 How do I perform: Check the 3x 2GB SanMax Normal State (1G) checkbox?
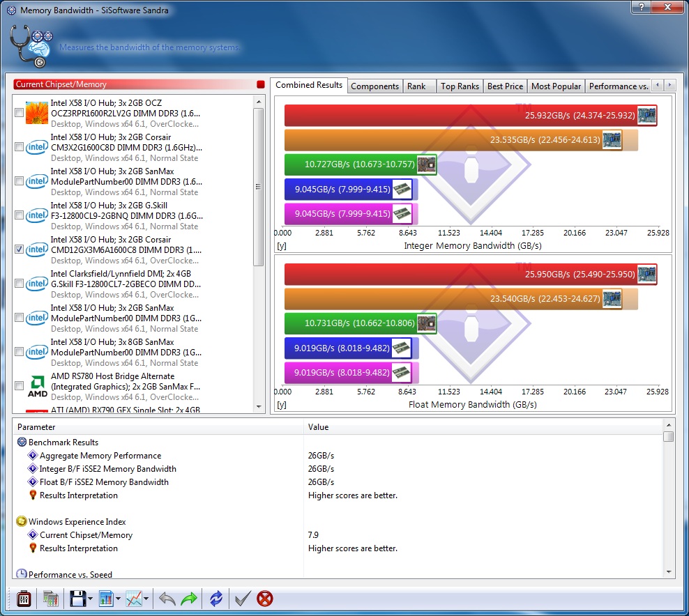19,318
